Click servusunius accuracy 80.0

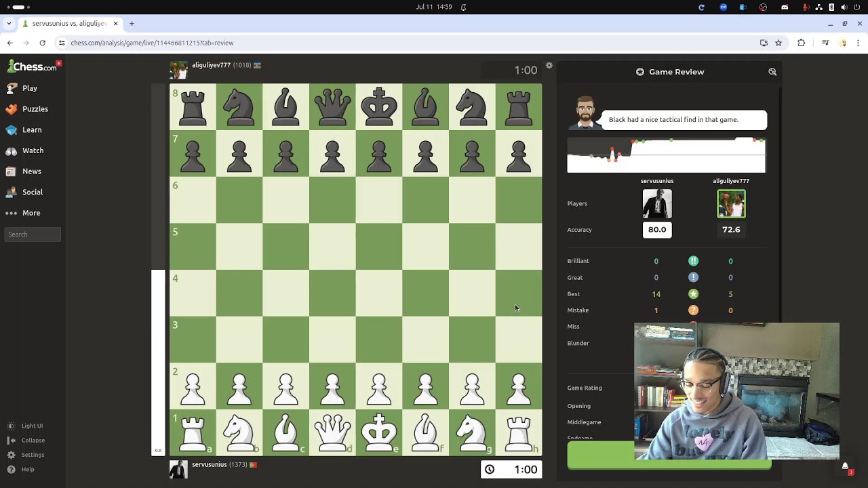click(657, 230)
